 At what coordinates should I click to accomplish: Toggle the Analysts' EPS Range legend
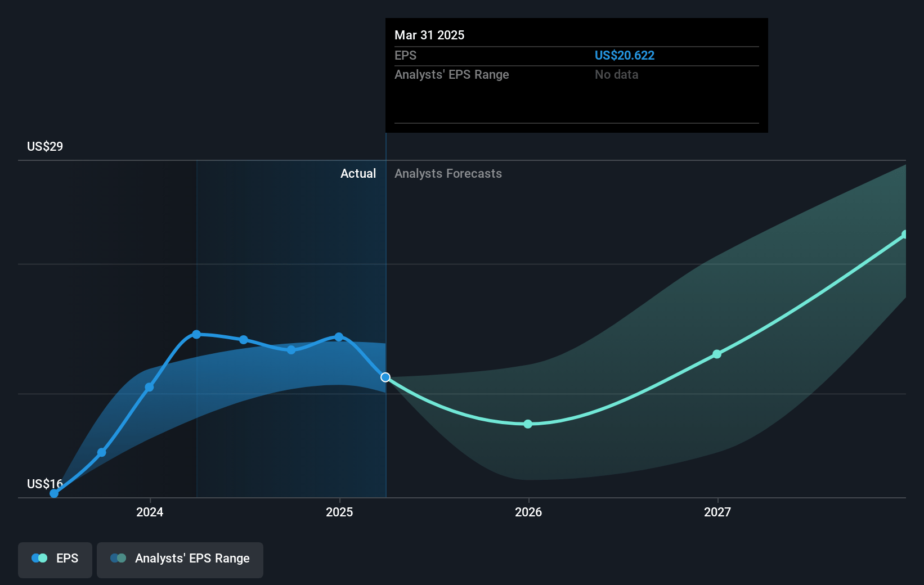[x=180, y=560]
